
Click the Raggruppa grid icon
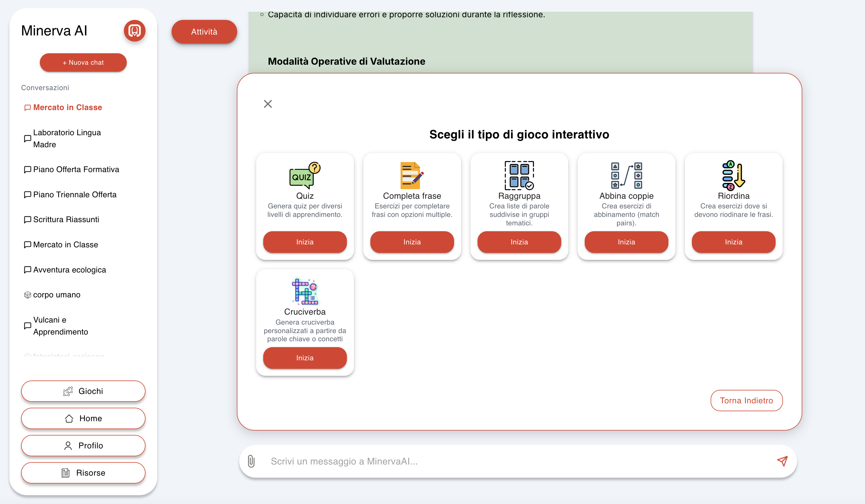tap(519, 175)
